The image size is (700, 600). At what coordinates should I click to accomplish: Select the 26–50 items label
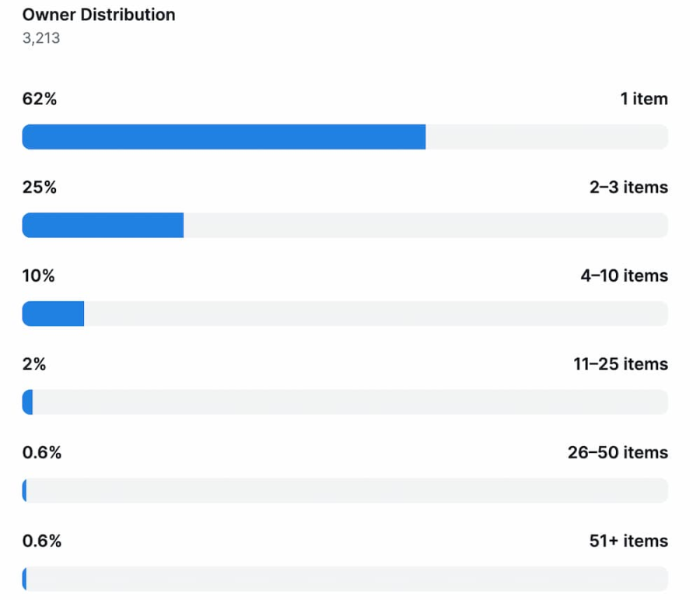(618, 453)
